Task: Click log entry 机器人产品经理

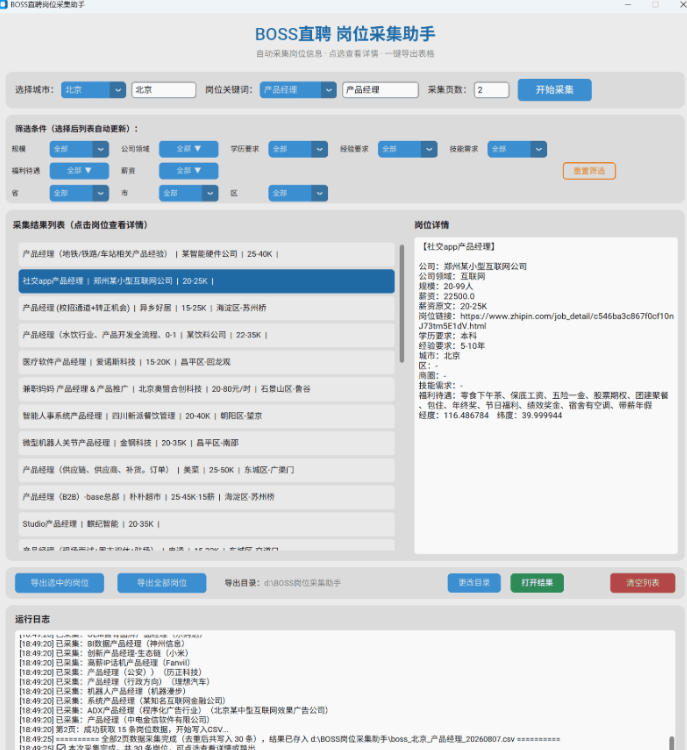Action: (x=102, y=691)
